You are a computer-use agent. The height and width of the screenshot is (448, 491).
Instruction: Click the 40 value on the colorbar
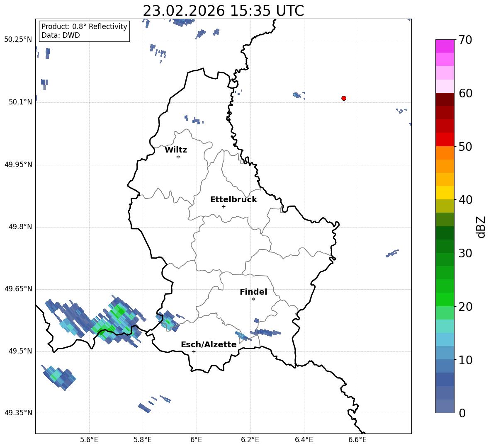[x=465, y=200]
